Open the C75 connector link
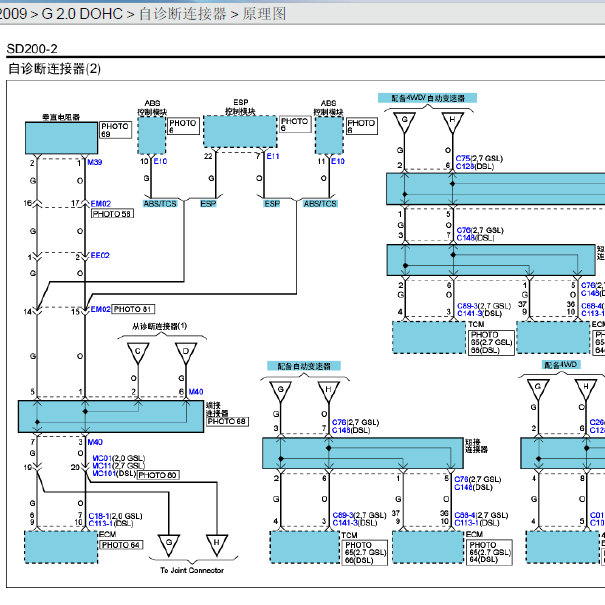Screen dimensions: 605x605 463,159
